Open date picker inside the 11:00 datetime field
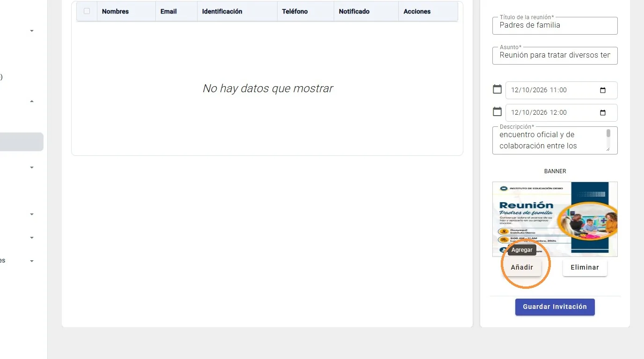Viewport: 644px width, 359px height. click(603, 90)
